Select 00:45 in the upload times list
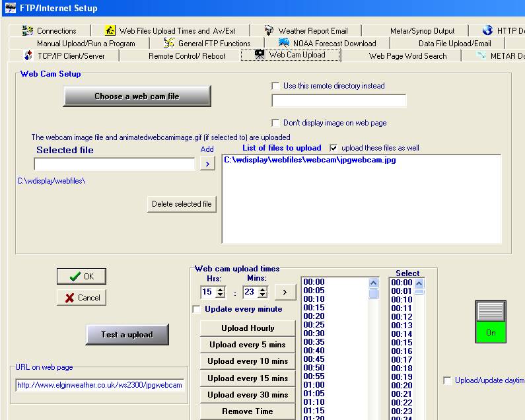This screenshot has height=420, width=525. coord(314,359)
